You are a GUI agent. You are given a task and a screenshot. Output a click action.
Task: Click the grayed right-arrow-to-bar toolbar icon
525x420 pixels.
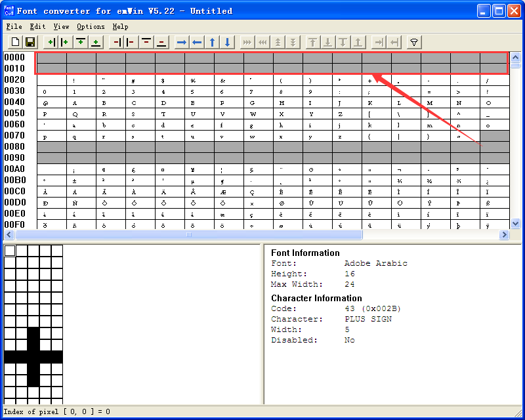pyautogui.click(x=379, y=42)
